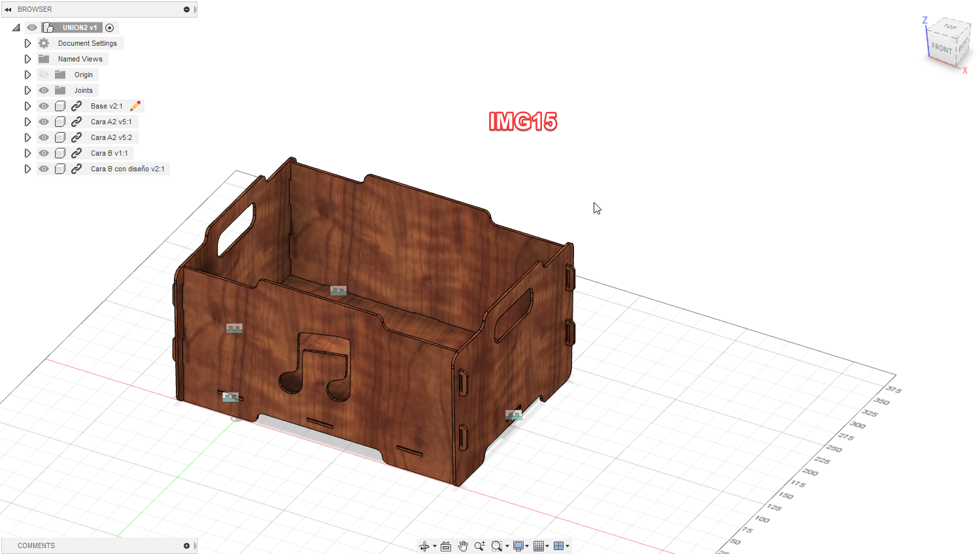Select Named Views in browser
Image resolution: width=980 pixels, height=554 pixels.
click(80, 59)
